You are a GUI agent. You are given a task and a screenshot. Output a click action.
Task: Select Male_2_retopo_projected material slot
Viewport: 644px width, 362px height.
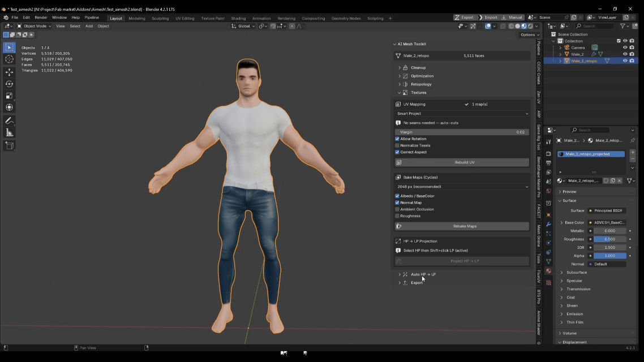tap(591, 154)
